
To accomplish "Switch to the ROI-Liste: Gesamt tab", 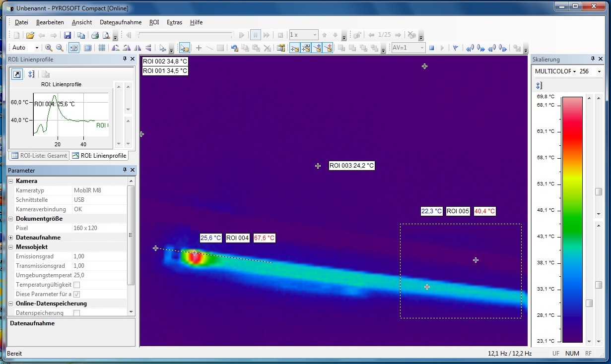I will click(39, 156).
